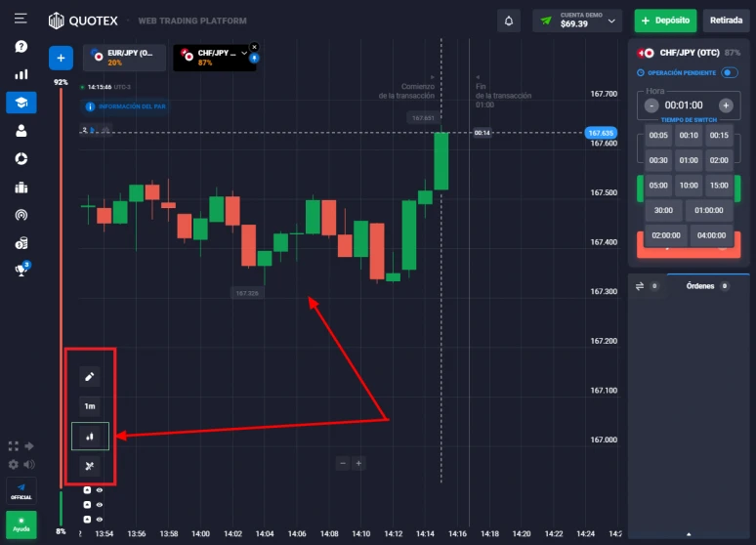Click the green Depósito button

665,21
